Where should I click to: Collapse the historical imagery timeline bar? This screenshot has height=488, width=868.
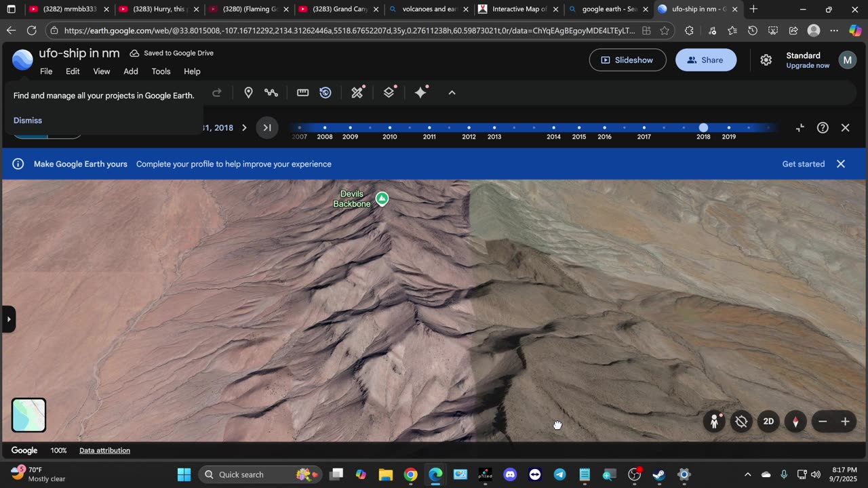pyautogui.click(x=800, y=127)
